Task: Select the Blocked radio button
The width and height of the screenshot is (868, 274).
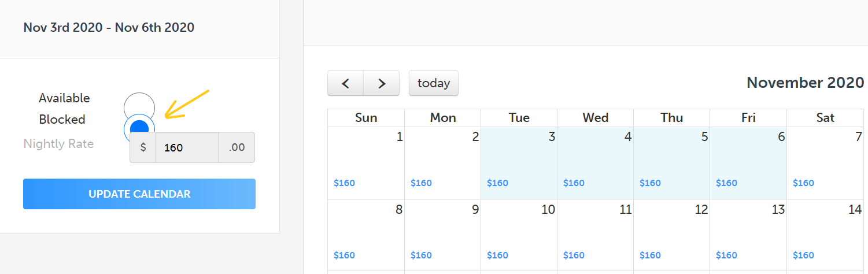Action: click(x=139, y=128)
